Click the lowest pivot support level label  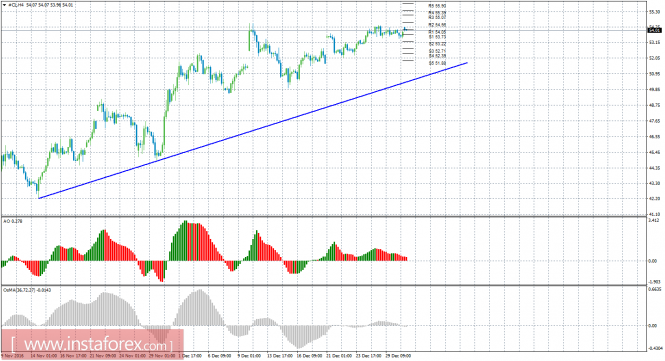coord(437,63)
